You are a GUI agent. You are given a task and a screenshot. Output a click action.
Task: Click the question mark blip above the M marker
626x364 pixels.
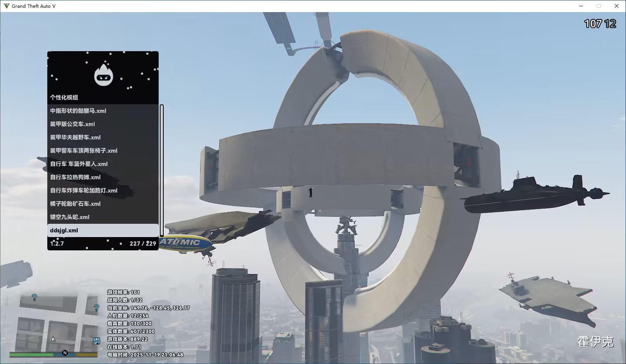click(x=97, y=308)
